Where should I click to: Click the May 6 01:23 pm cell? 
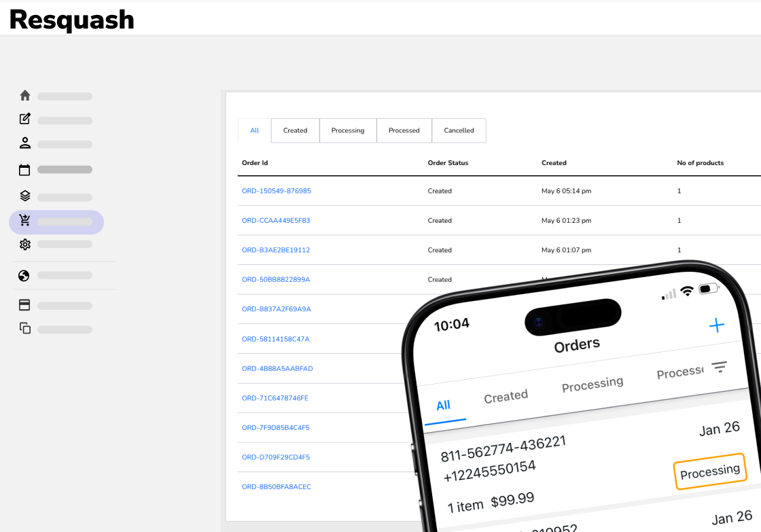point(567,220)
